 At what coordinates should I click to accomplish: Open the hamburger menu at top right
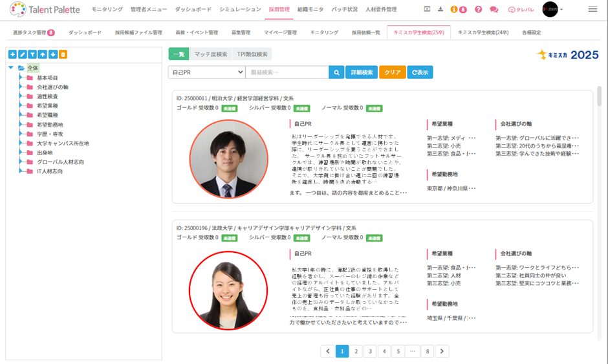pyautogui.click(x=592, y=10)
